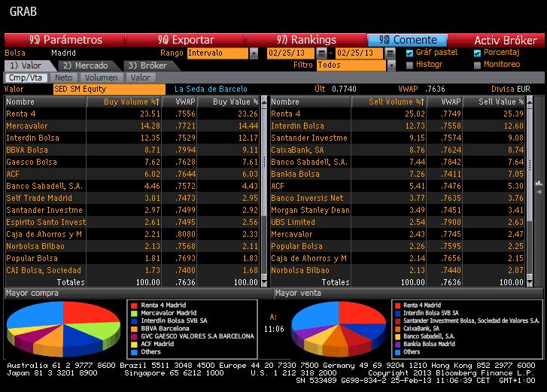Screen dimensions: 547x392
Task: Sort by Sell Volume % column header
Action: coord(389,102)
